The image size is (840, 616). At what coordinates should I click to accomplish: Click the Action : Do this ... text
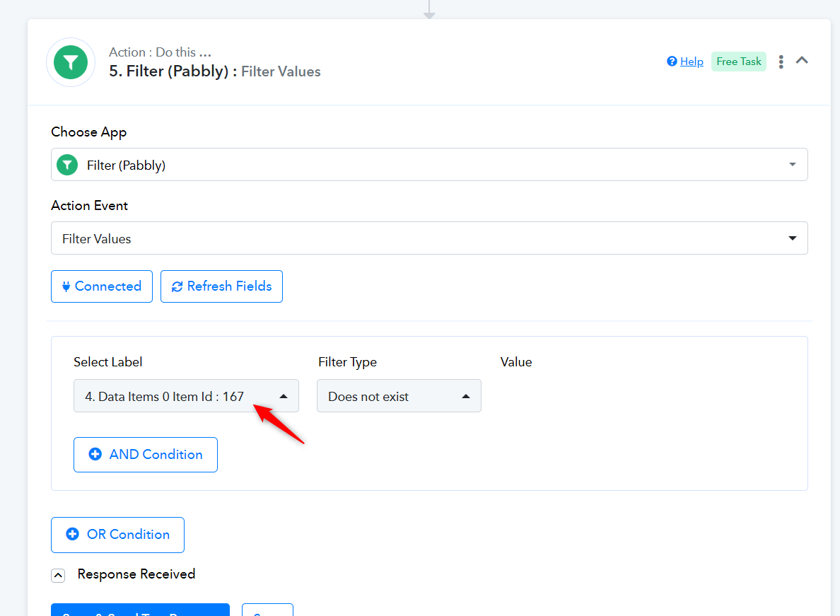click(x=161, y=52)
